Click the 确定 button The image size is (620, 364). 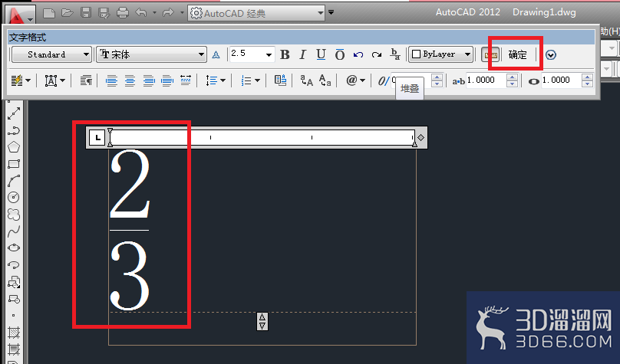pyautogui.click(x=518, y=55)
